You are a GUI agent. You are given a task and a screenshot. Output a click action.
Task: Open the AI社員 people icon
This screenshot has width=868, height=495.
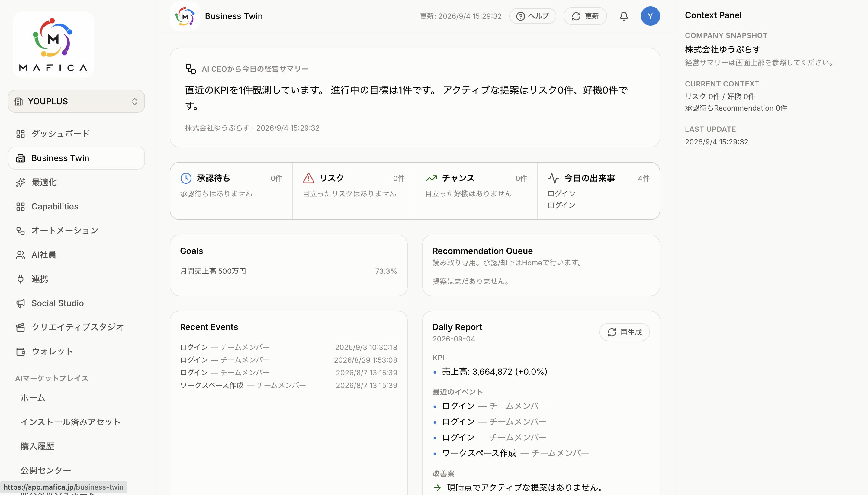point(20,255)
